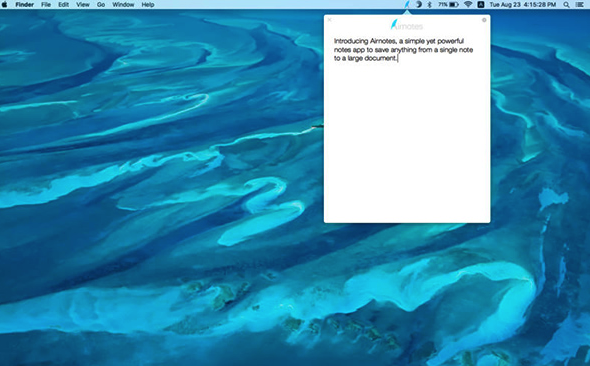This screenshot has height=366, width=590.
Task: Click into the Airnotes note text area
Action: [x=407, y=128]
